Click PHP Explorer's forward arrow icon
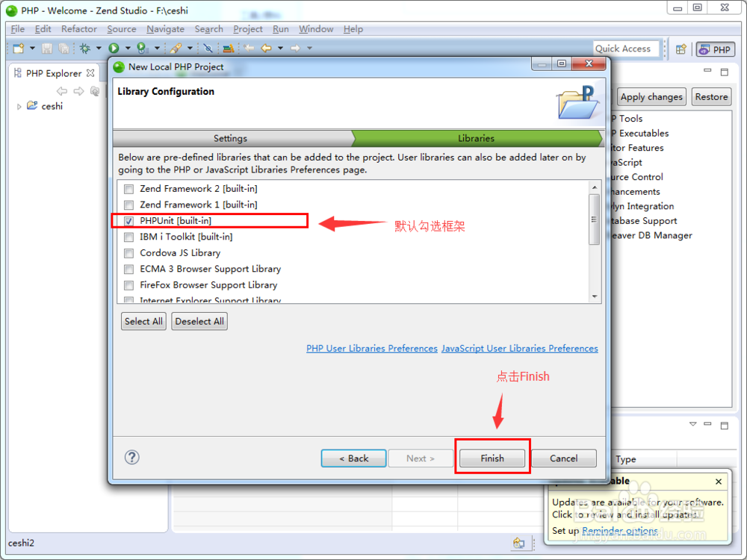The height and width of the screenshot is (560, 747). coord(78,91)
